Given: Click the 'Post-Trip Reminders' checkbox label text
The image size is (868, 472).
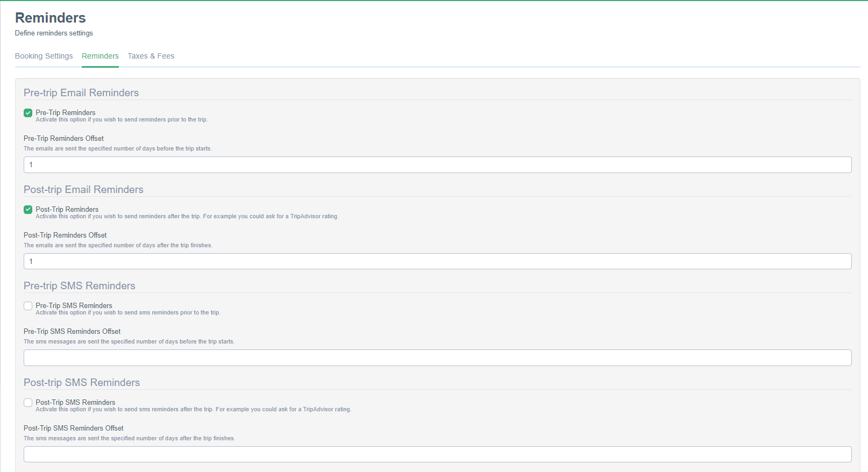Looking at the screenshot, I should [x=67, y=209].
